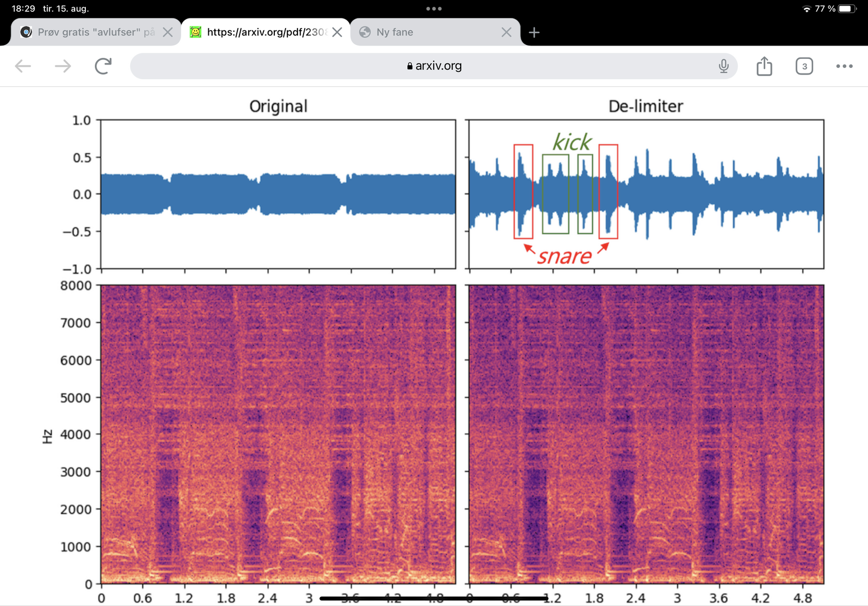This screenshot has height=606, width=868.
Task: Open the tab switcher showing 3
Action: (x=804, y=66)
